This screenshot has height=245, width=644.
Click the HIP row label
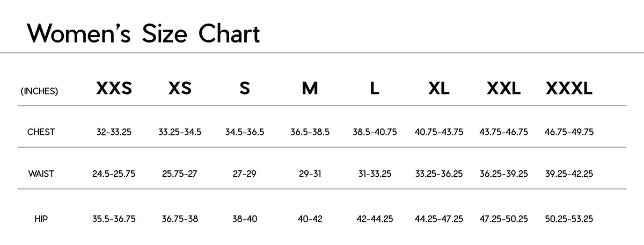click(41, 219)
